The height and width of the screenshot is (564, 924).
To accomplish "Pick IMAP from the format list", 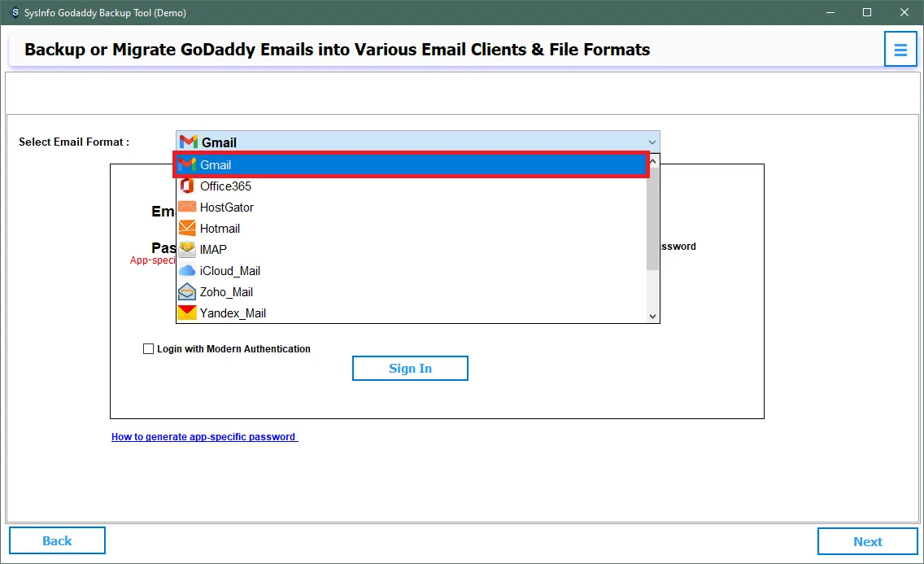I will coord(412,250).
